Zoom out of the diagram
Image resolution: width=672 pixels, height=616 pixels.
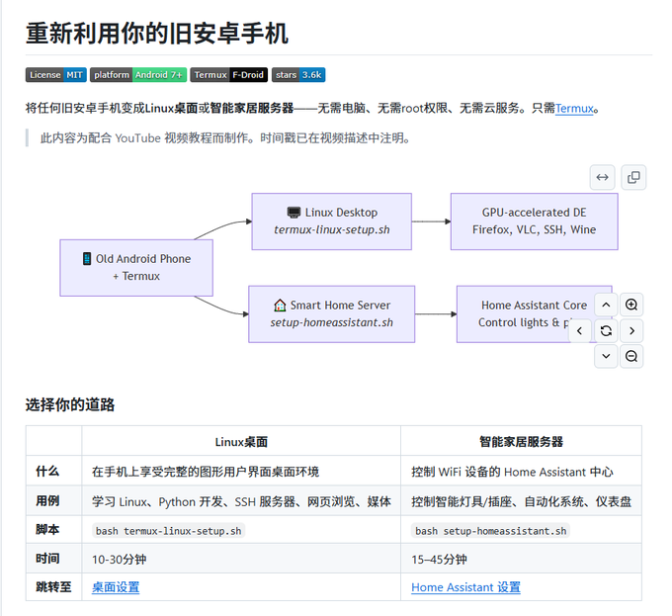pyautogui.click(x=631, y=356)
